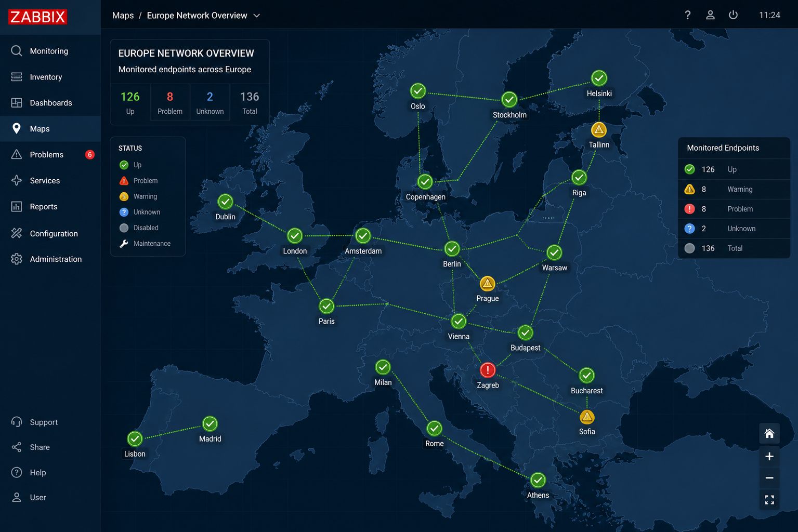This screenshot has height=532, width=798.
Task: Click the 126 Up summary cell
Action: [x=130, y=102]
